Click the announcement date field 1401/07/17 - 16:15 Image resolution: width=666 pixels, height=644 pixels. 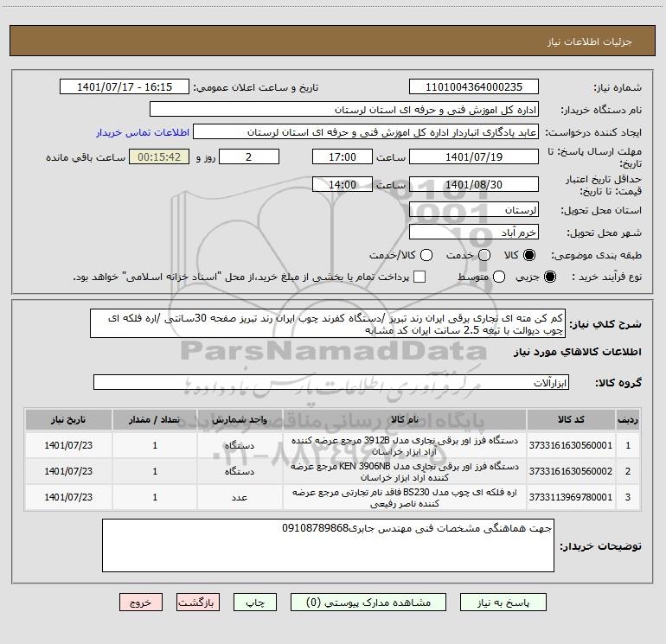click(x=125, y=87)
